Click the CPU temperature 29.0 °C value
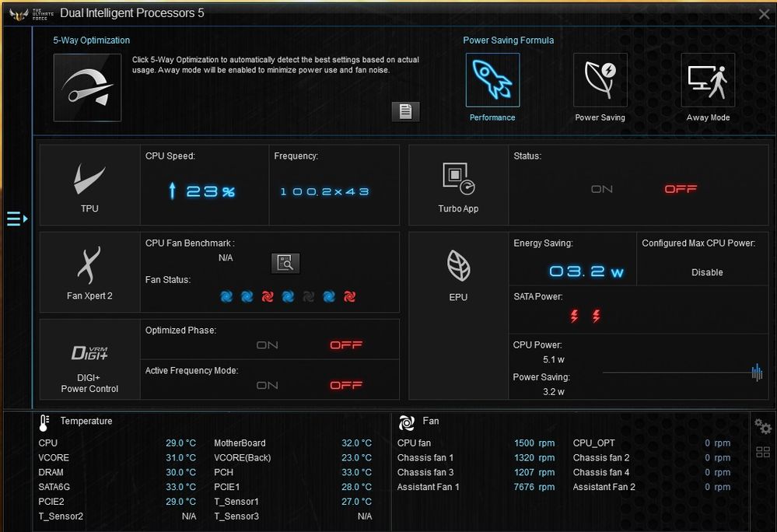This screenshot has height=532, width=777. tap(181, 443)
